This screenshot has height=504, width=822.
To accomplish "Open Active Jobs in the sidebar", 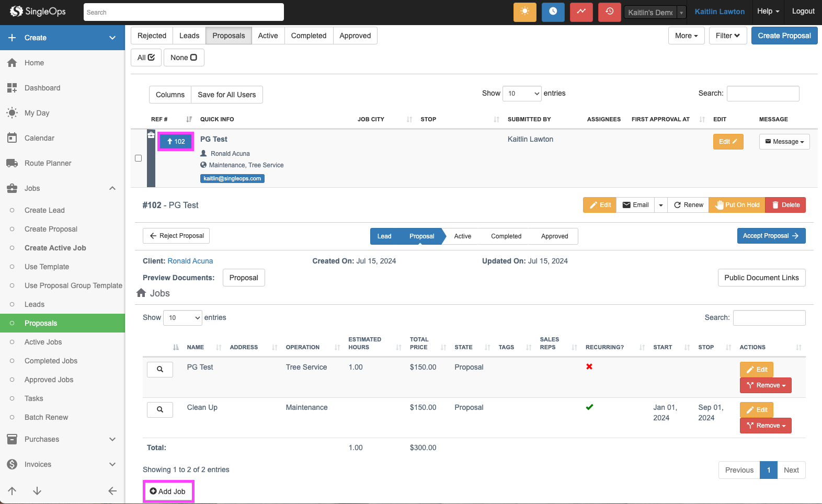I will [43, 342].
